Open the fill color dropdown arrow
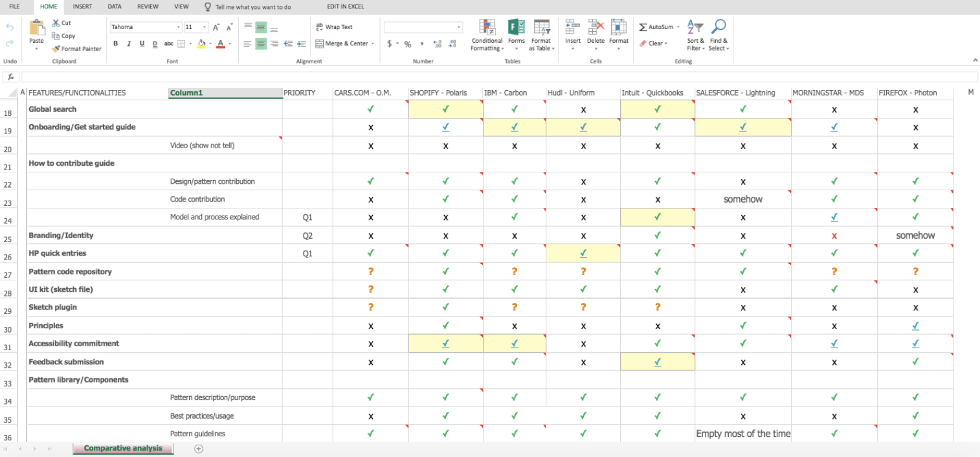The width and height of the screenshot is (980, 457). 210,44
